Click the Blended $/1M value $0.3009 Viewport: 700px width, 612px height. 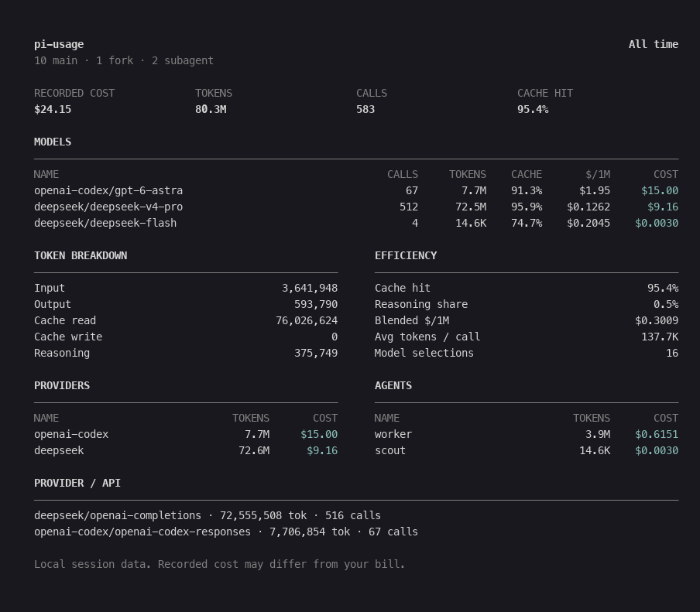(x=657, y=321)
